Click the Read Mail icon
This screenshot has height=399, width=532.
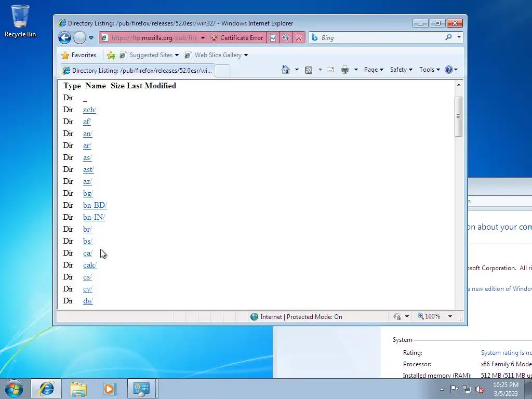pos(330,70)
